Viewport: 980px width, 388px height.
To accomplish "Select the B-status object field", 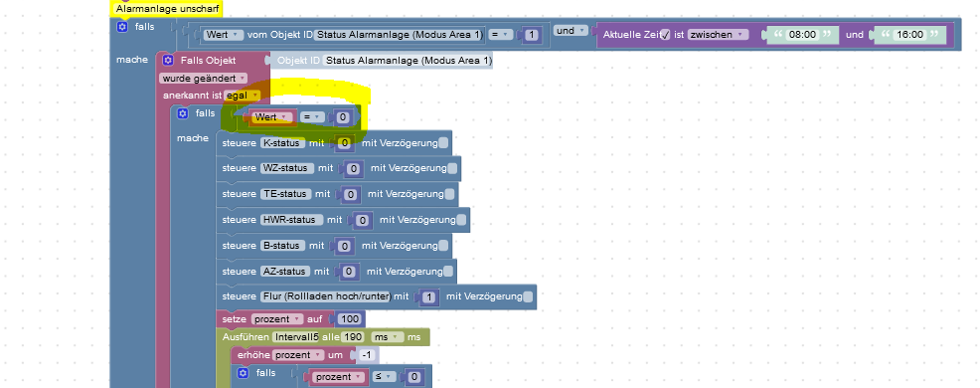I will tap(283, 246).
